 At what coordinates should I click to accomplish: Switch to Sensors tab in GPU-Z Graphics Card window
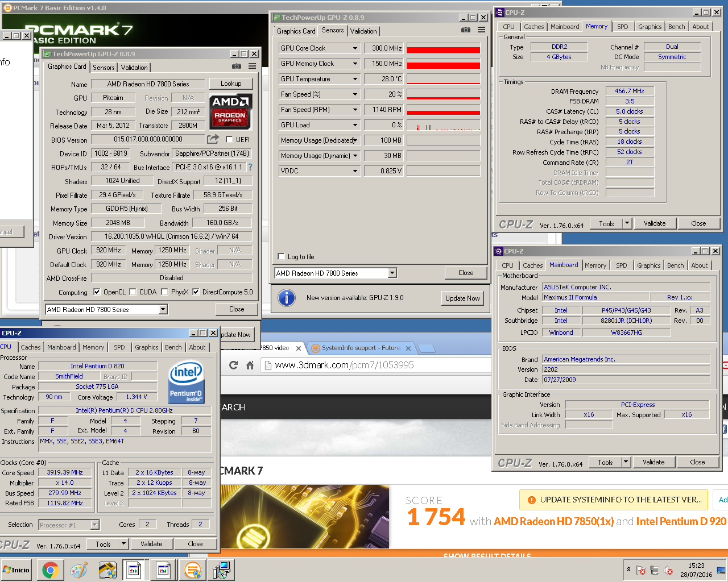click(x=104, y=68)
